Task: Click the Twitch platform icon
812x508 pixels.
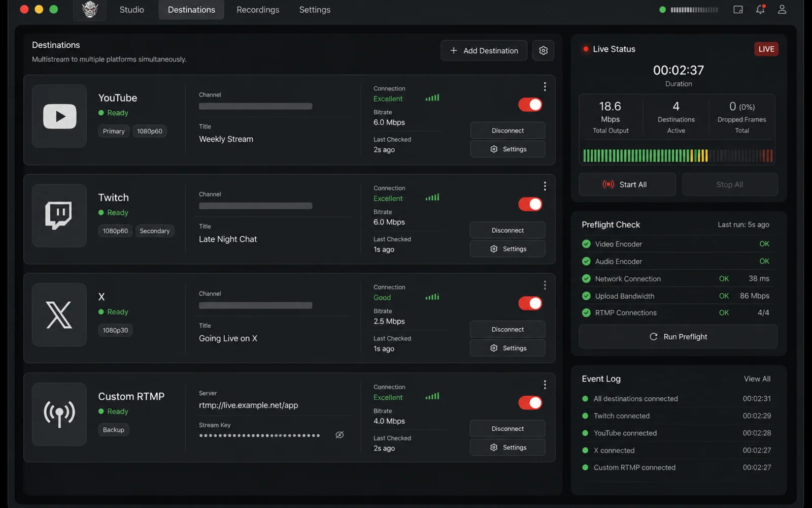Action: click(x=59, y=215)
